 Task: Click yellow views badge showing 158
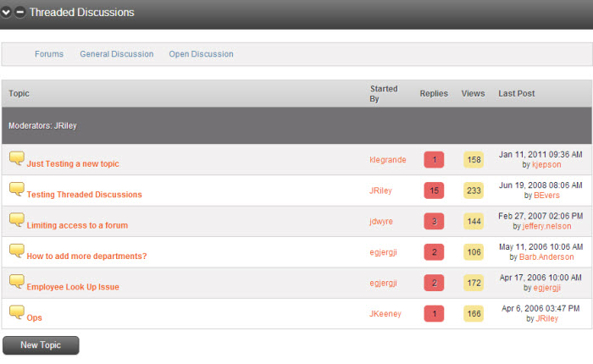[x=474, y=160]
